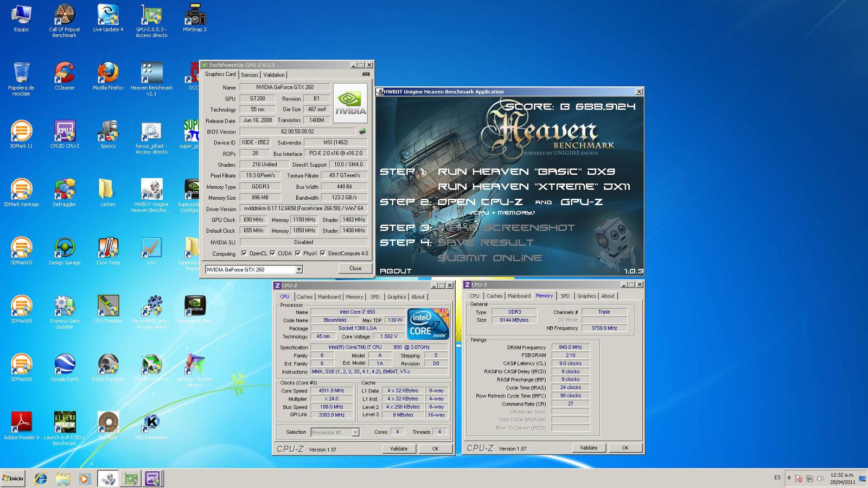Toggle the CUDA checkbox in GPU-Z
Viewport: 868px width, 488px height.
[x=273, y=253]
